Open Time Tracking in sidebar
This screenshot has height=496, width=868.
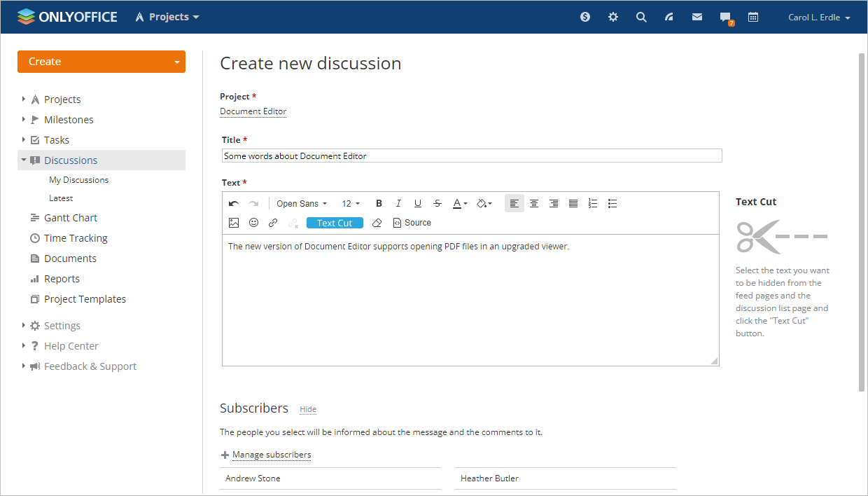point(76,238)
